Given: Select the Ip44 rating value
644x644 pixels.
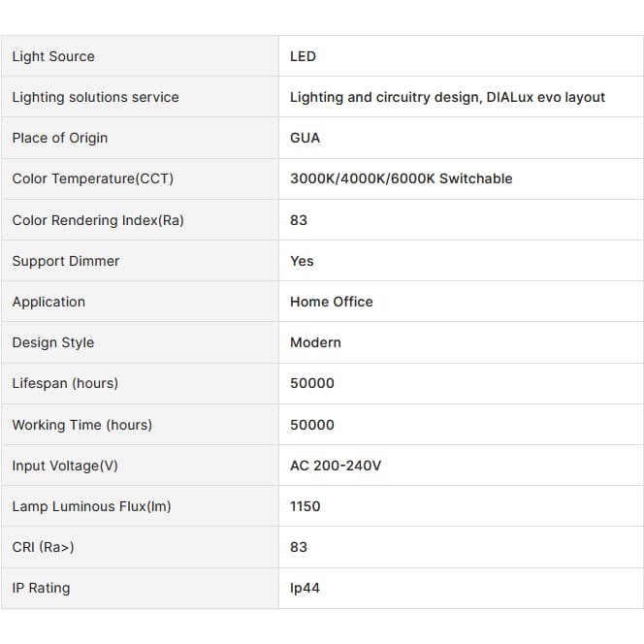Looking at the screenshot, I should tap(305, 588).
